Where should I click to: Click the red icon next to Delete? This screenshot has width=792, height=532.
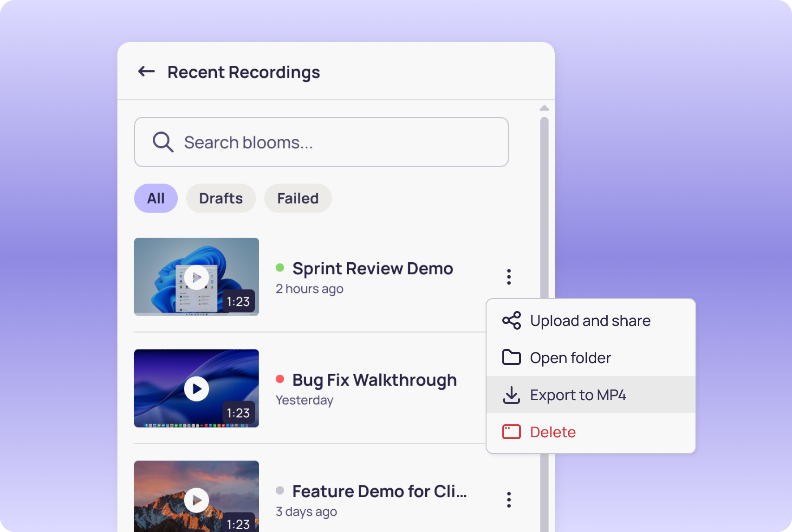[512, 432]
